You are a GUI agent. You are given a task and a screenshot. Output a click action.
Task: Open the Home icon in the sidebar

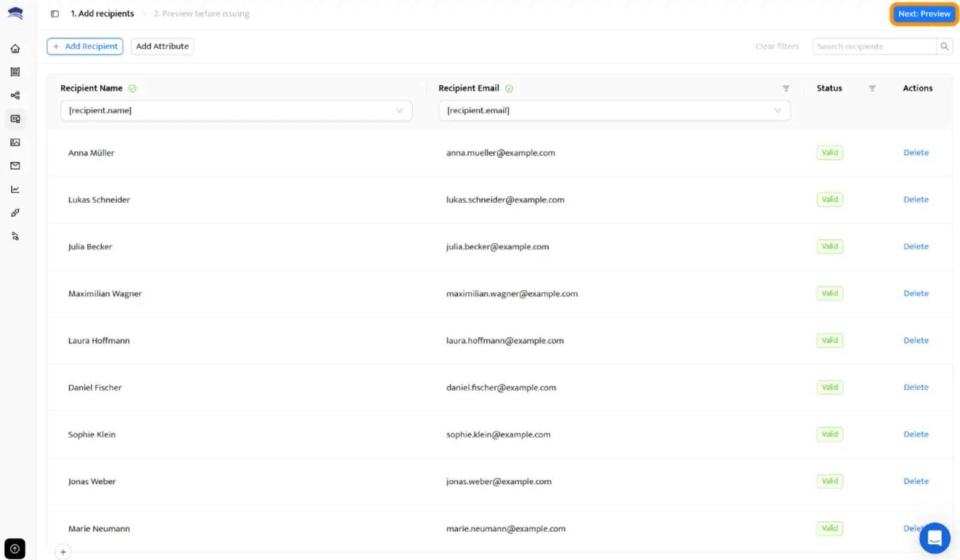pyautogui.click(x=15, y=49)
